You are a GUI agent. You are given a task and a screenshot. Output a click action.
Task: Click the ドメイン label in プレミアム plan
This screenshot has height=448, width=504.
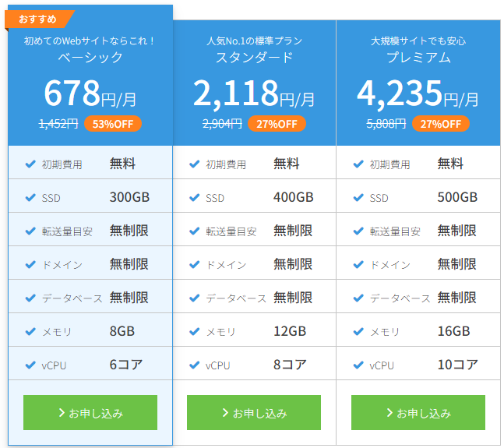[x=390, y=265]
